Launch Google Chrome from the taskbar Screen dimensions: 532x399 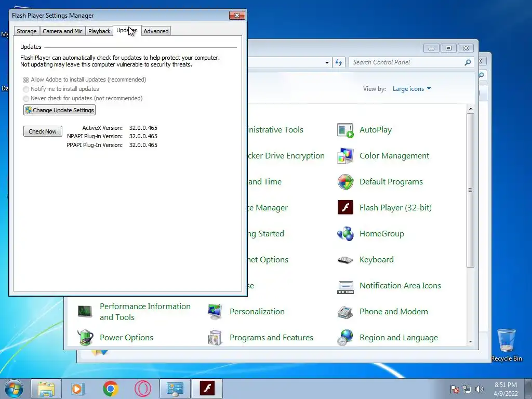click(x=111, y=389)
